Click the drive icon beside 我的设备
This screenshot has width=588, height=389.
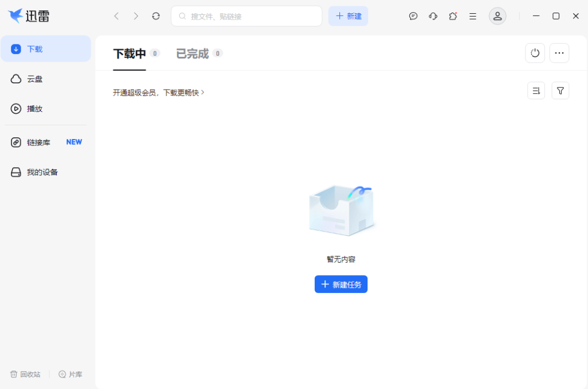[16, 172]
